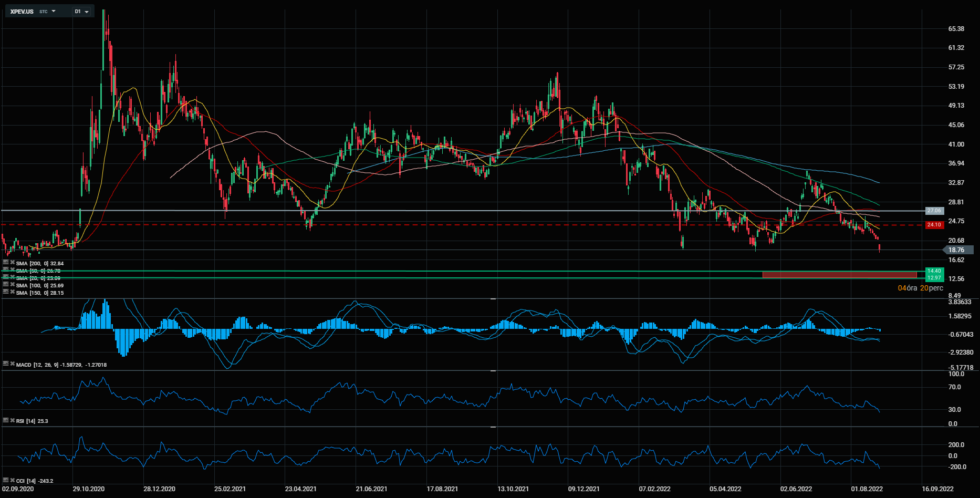
Task: Select the red rectangle support zone
Action: pos(839,275)
